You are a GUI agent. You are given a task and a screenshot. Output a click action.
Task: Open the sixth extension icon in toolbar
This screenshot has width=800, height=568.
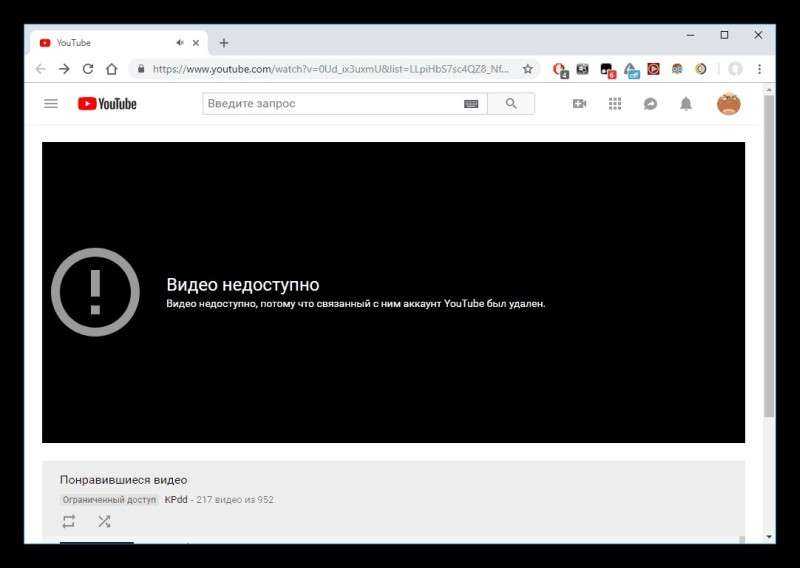point(677,69)
